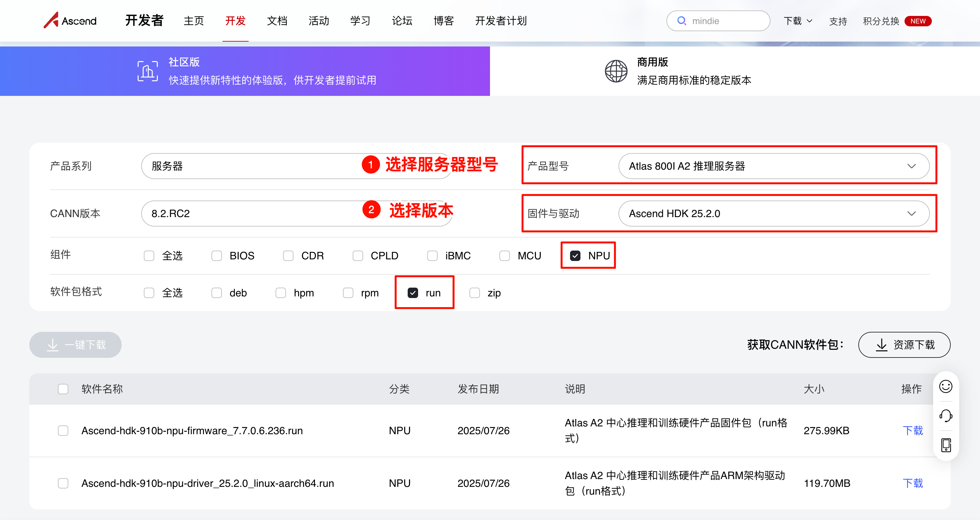980x520 pixels.
Task: Go to the 文档 navigation tab
Action: click(277, 21)
